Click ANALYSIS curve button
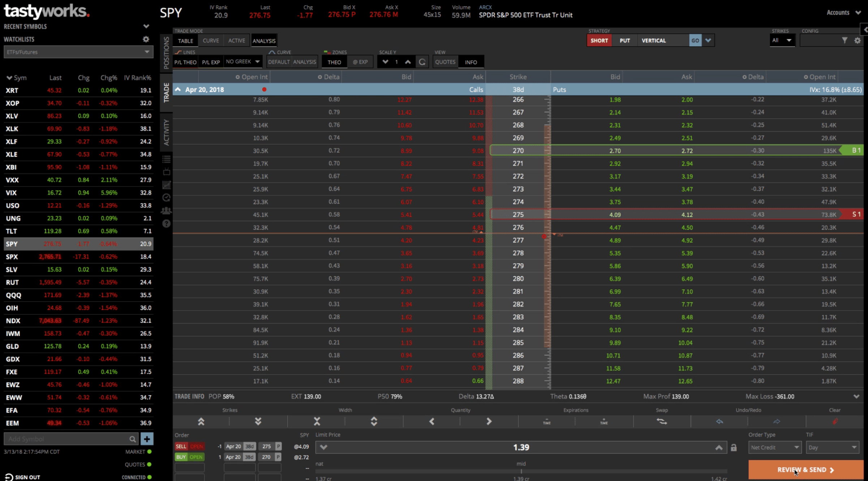Image resolution: width=868 pixels, height=481 pixels. click(x=305, y=62)
